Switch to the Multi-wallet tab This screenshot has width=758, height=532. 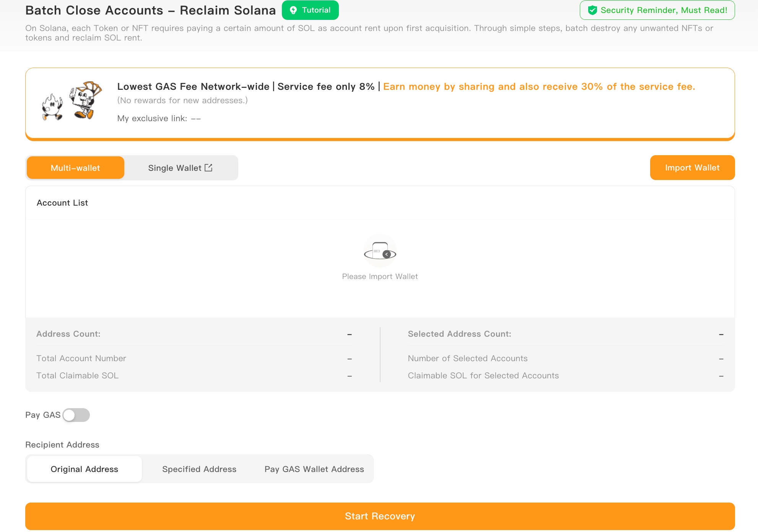click(x=75, y=168)
